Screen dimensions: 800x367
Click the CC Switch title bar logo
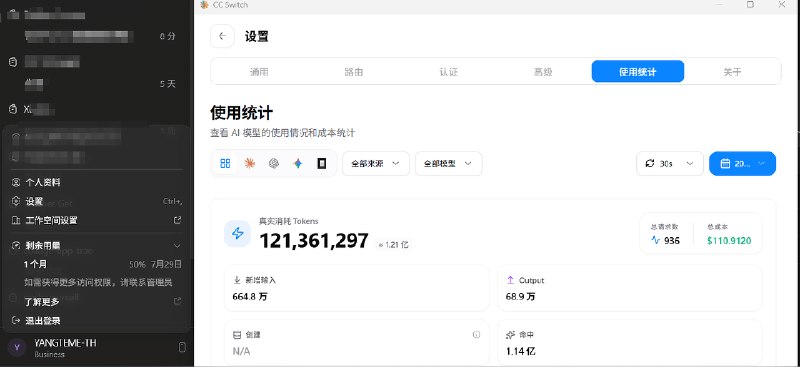[x=205, y=5]
